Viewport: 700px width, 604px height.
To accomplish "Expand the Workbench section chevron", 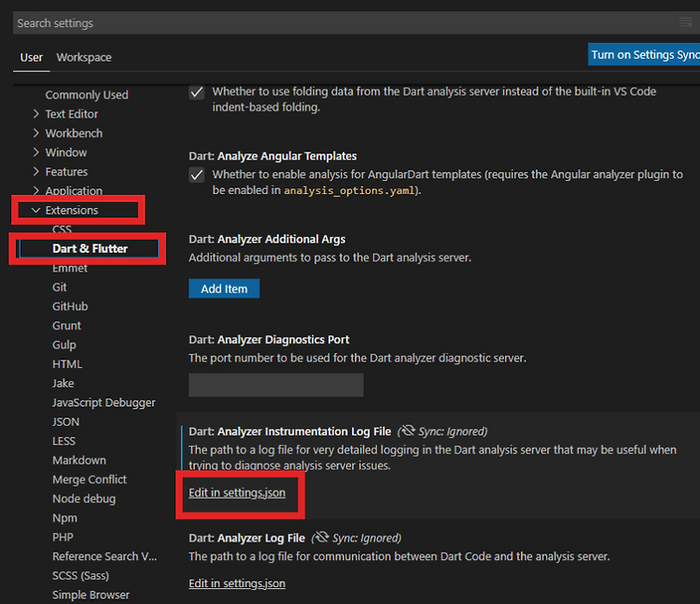I will 36,133.
